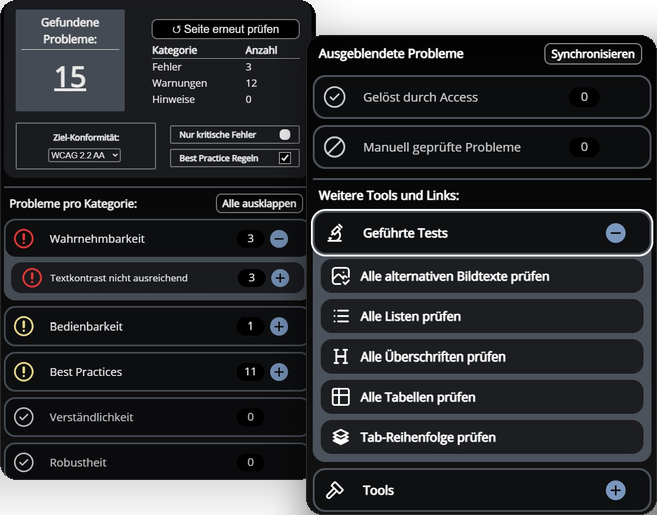657x515 pixels.
Task: Click the Ziel-Konformität label
Action: 86,137
